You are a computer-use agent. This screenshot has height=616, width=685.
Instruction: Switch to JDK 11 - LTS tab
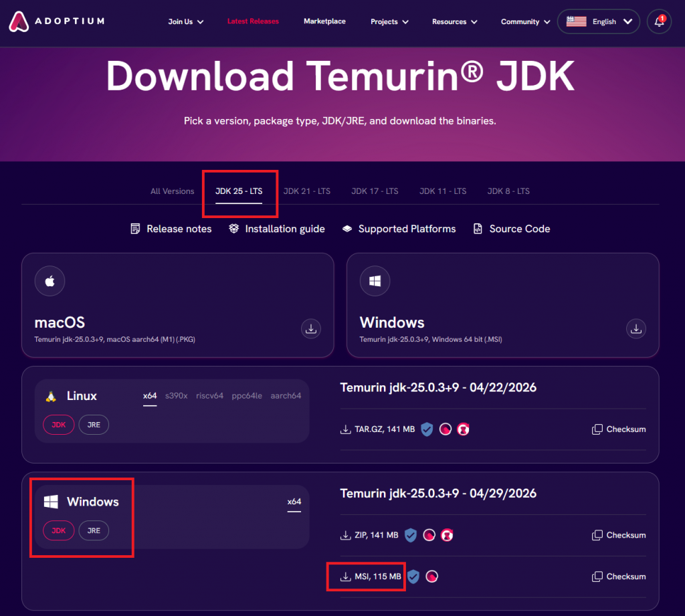tap(443, 191)
